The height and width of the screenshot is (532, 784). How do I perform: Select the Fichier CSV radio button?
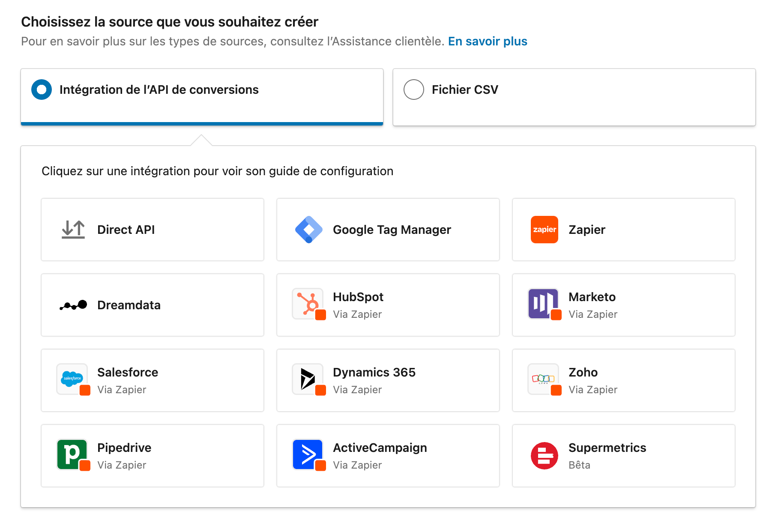click(x=414, y=90)
